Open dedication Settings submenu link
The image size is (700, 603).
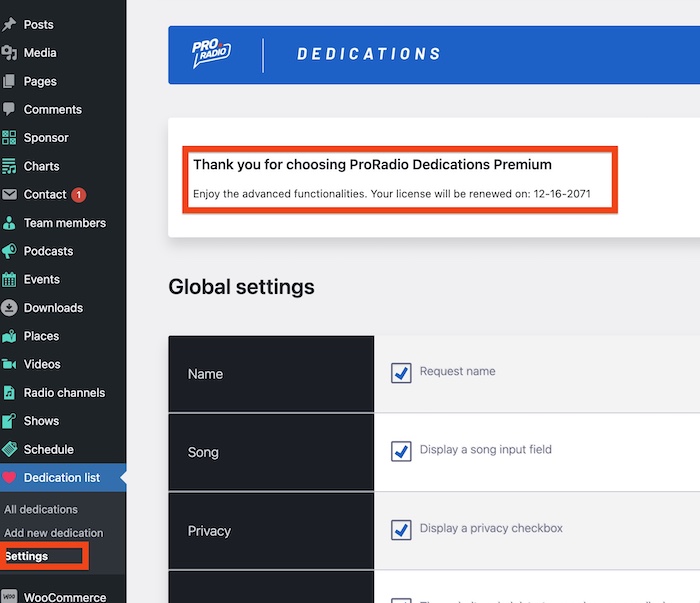tap(27, 556)
